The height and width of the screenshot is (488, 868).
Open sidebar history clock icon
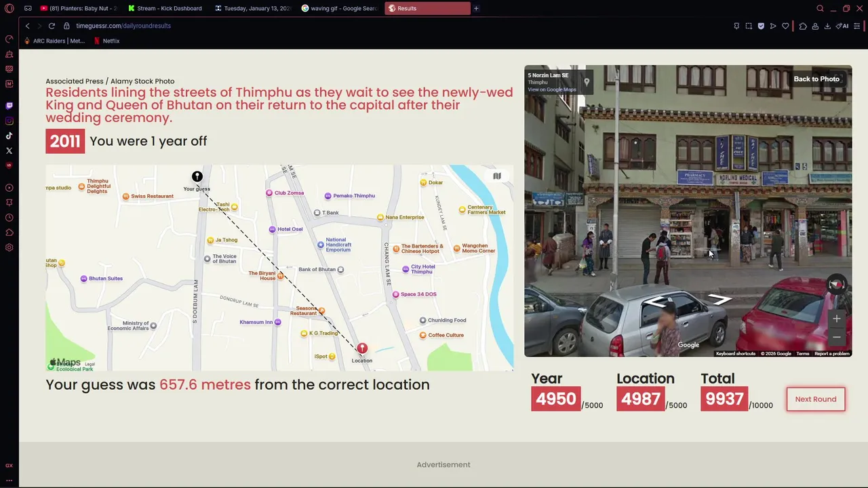(9, 218)
